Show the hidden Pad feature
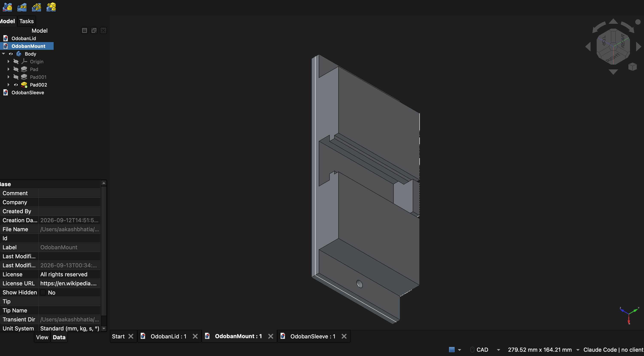 [x=16, y=69]
